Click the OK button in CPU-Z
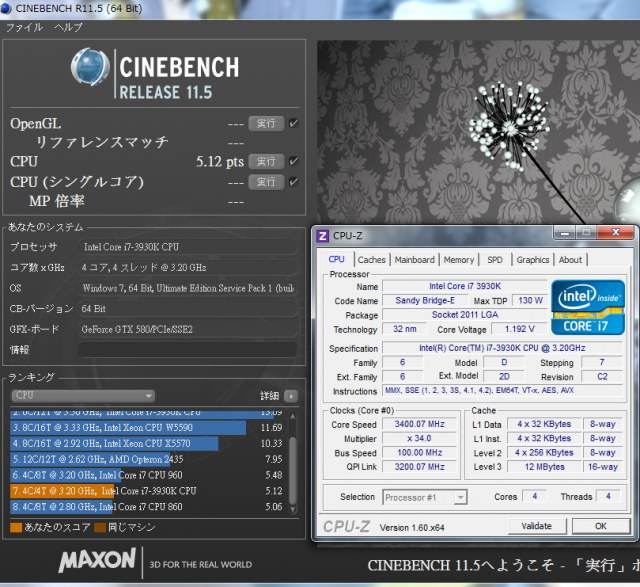This screenshot has height=587, width=640. point(600,526)
